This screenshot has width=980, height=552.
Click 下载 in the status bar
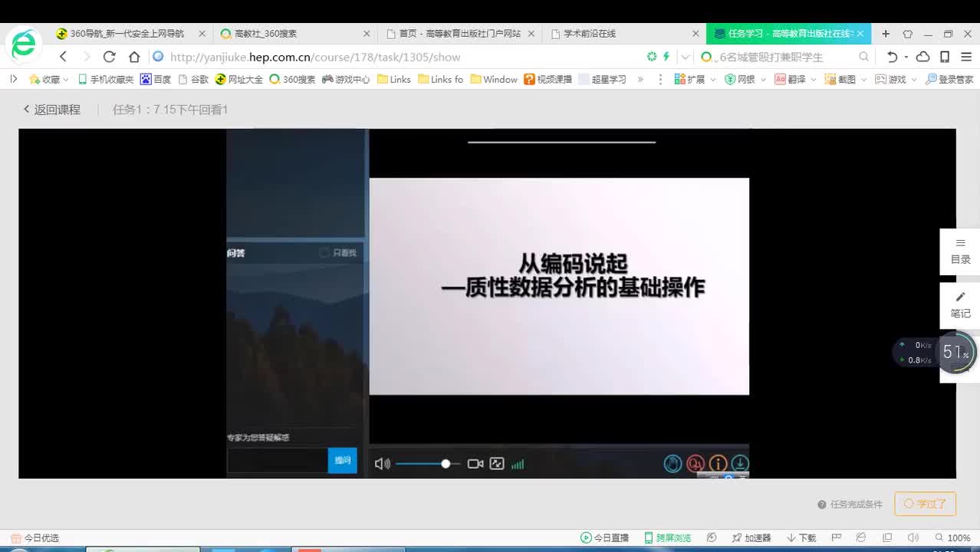click(x=801, y=538)
